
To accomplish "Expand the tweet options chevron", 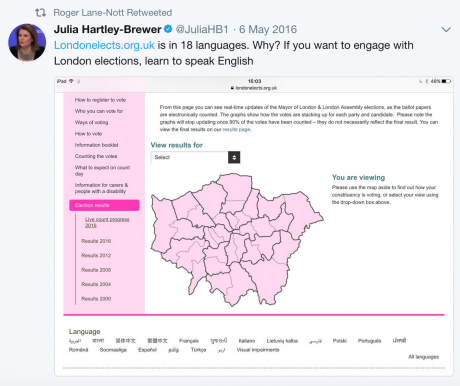I will coord(446,30).
